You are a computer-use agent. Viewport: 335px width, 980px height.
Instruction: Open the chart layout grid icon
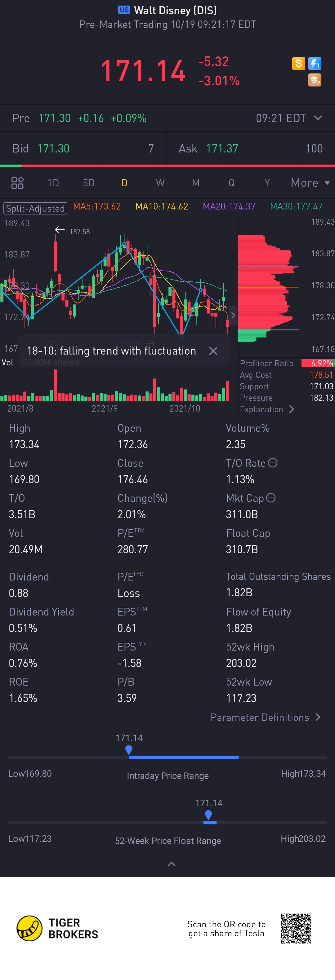tap(17, 183)
